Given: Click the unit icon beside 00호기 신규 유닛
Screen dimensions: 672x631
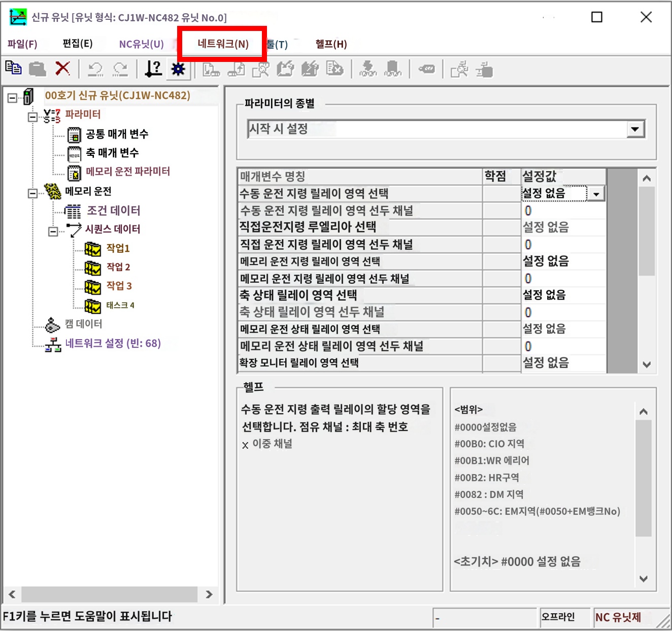Looking at the screenshot, I should [x=29, y=96].
